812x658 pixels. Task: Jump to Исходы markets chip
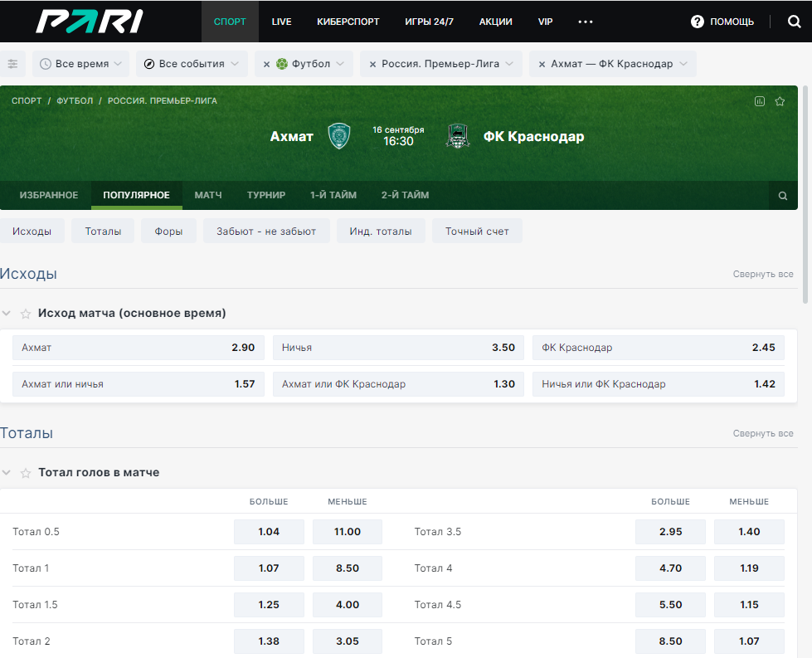click(32, 231)
